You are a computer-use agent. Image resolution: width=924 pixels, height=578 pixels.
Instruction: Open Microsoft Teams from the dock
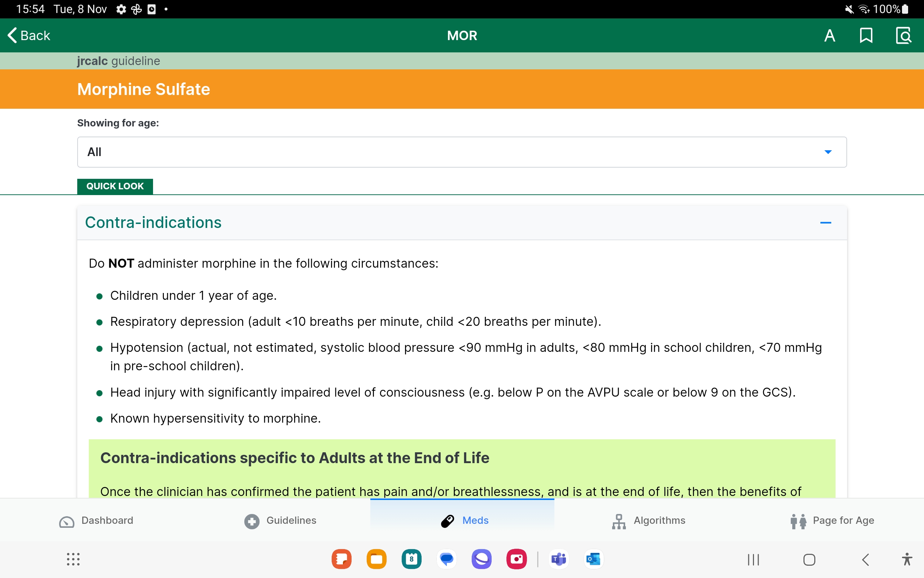tap(559, 559)
